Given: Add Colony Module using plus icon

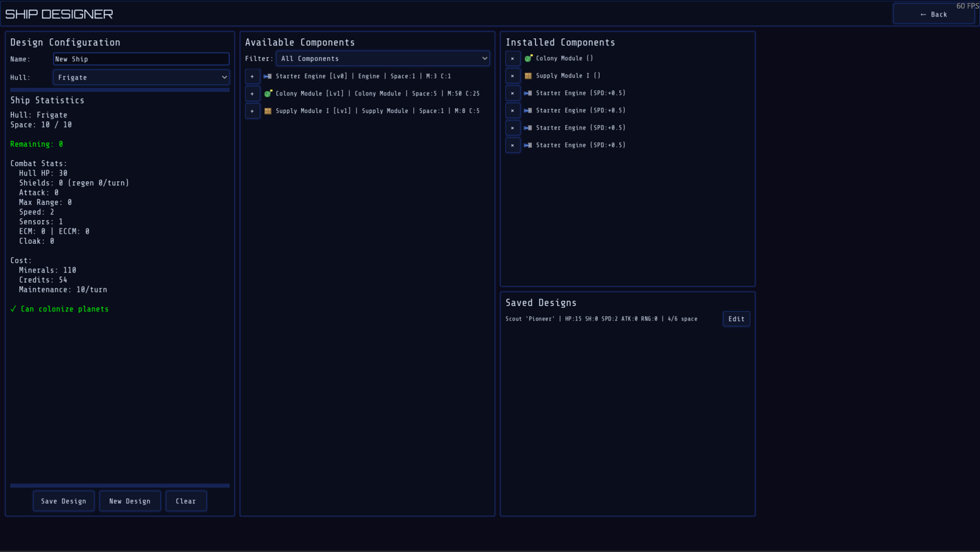Looking at the screenshot, I should point(252,94).
